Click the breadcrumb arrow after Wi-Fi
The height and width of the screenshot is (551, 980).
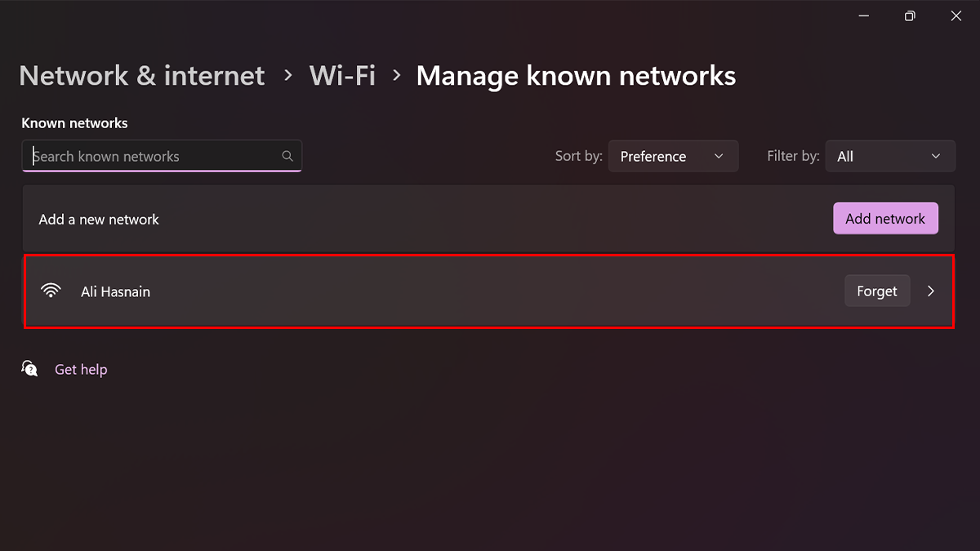pyautogui.click(x=396, y=75)
